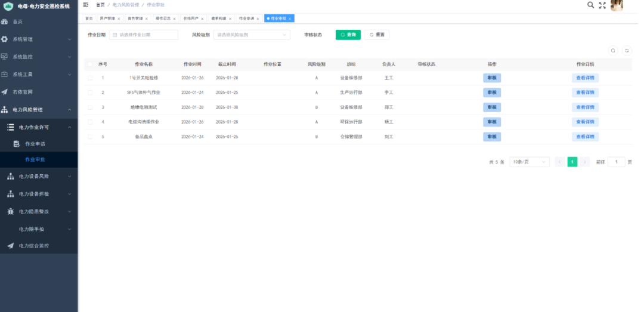Click the 首页 dashboard icon in sidebar

(x=5, y=22)
